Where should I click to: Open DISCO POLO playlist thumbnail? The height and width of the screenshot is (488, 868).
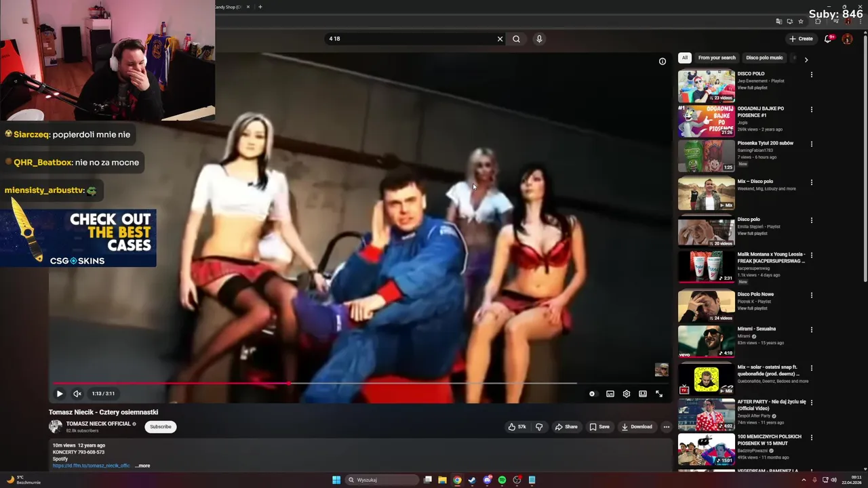[707, 86]
